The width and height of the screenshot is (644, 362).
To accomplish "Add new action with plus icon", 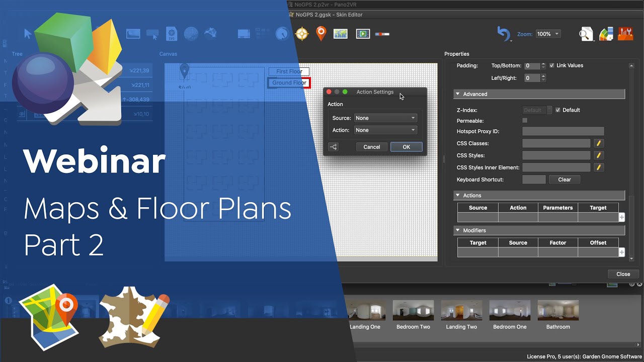I will click(622, 218).
